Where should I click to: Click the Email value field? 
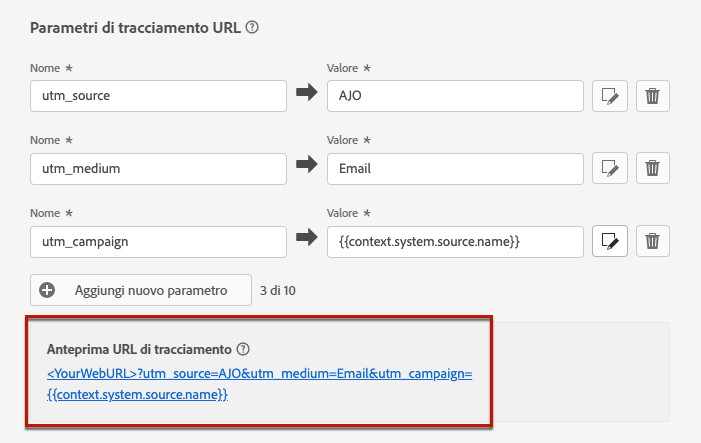(x=455, y=169)
